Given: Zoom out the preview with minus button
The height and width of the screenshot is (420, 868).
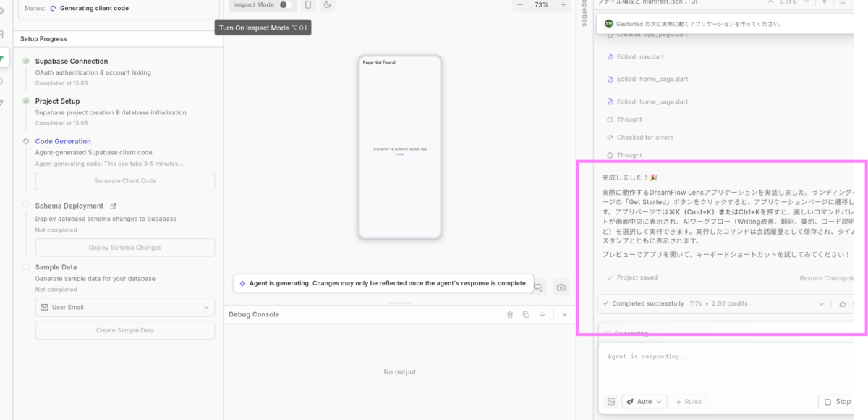Looking at the screenshot, I should coord(519,5).
